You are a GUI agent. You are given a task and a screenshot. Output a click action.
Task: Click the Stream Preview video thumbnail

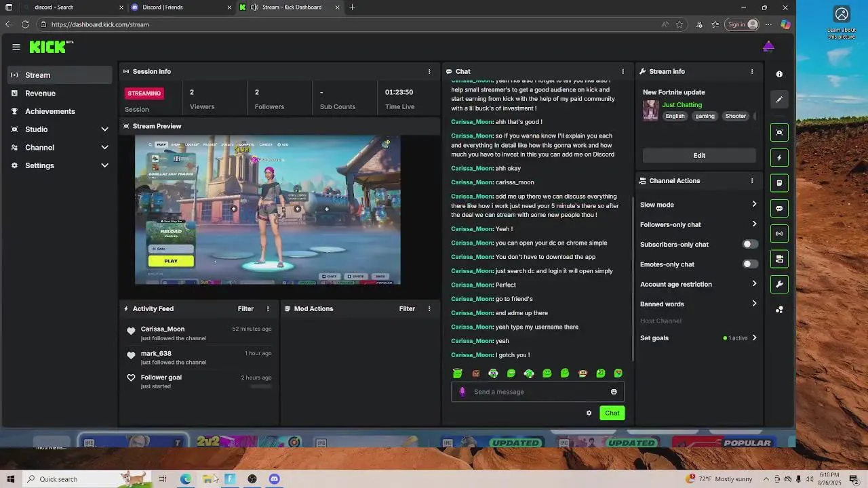268,209
